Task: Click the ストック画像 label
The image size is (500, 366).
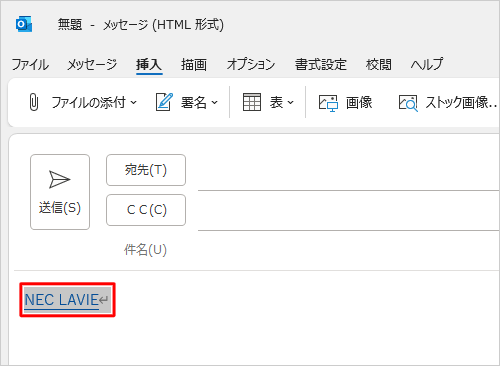Action: tap(461, 102)
